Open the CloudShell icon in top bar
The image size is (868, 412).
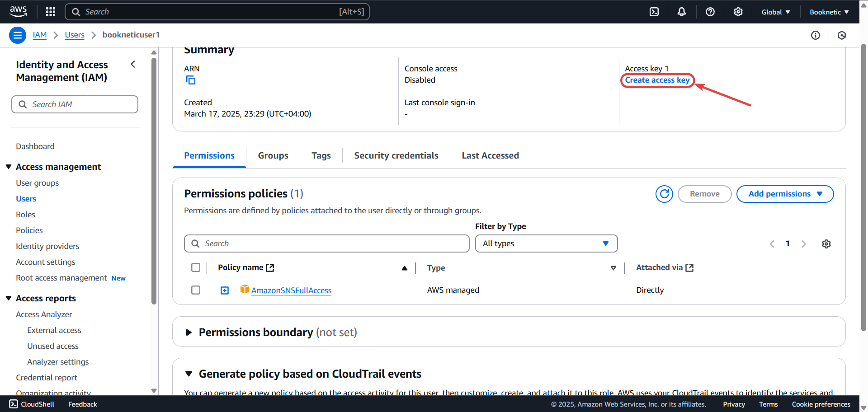[654, 12]
